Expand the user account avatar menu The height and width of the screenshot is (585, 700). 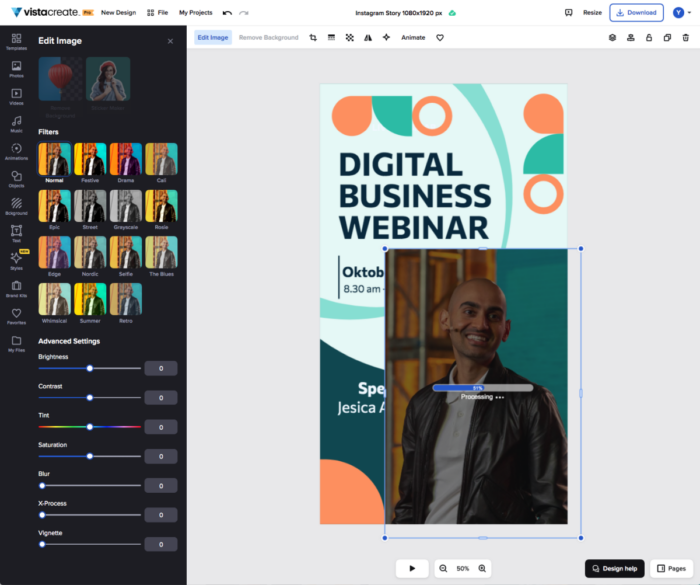[680, 13]
